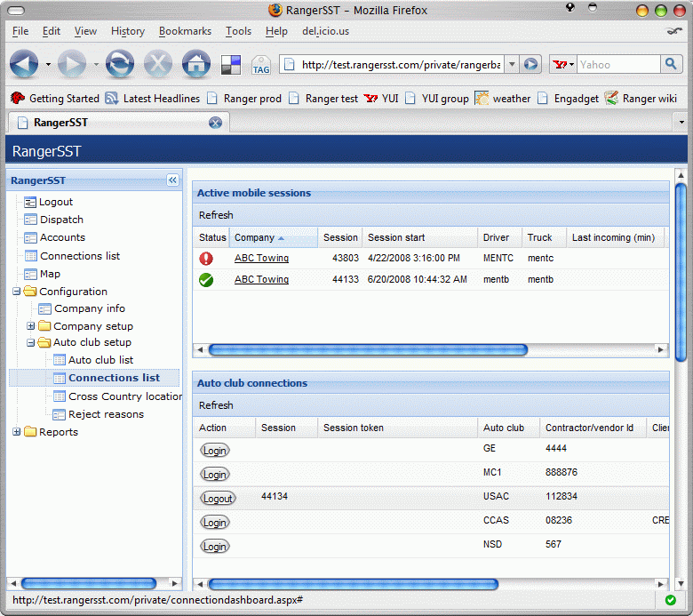Image resolution: width=693 pixels, height=616 pixels.
Task: Collapse the Configuration tree folder
Action: 17,292
